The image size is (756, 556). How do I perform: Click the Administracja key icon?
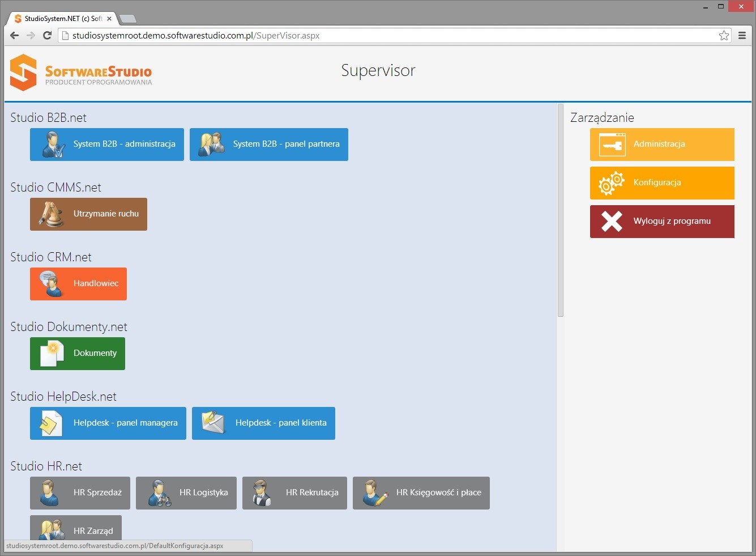tap(612, 145)
